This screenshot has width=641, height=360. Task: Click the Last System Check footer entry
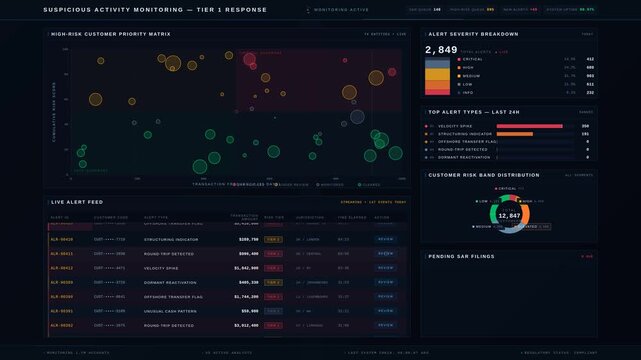(387, 353)
